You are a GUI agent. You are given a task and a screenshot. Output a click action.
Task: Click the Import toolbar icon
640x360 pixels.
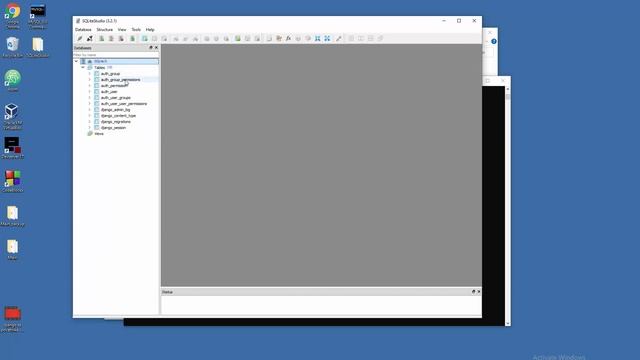(x=318, y=38)
